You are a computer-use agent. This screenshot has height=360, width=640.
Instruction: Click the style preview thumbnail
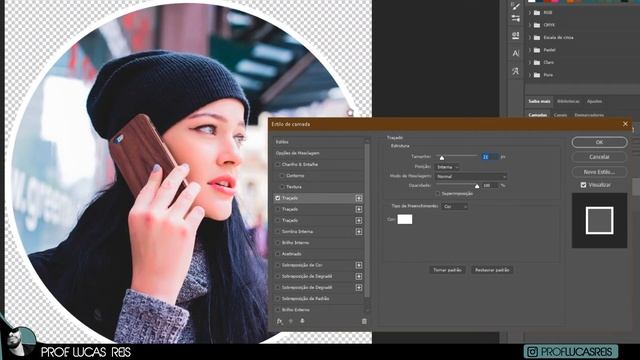599,220
